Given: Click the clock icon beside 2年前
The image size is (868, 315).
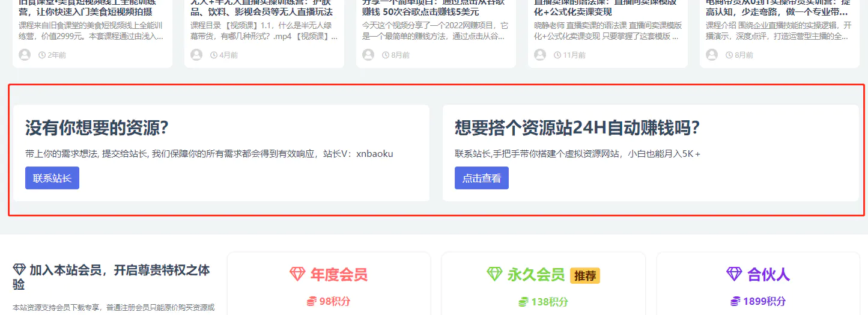Looking at the screenshot, I should pyautogui.click(x=42, y=55).
